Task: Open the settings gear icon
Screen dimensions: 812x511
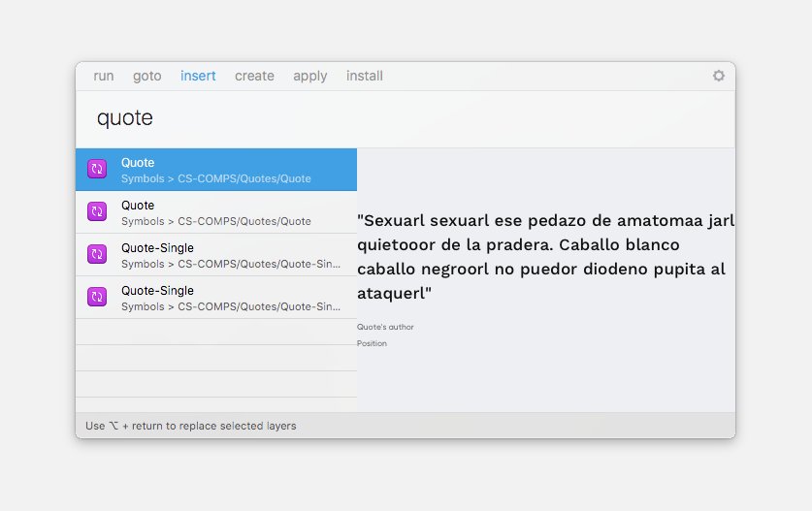Action: coord(718,76)
